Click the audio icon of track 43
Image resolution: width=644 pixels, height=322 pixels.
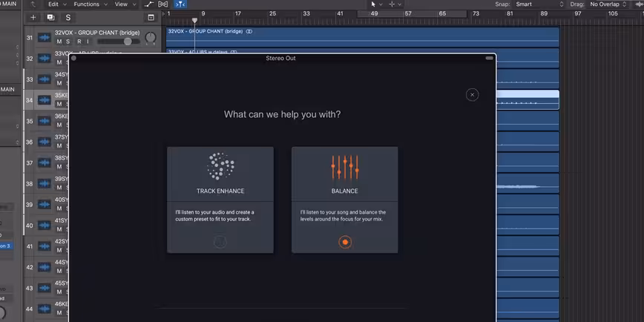click(44, 289)
